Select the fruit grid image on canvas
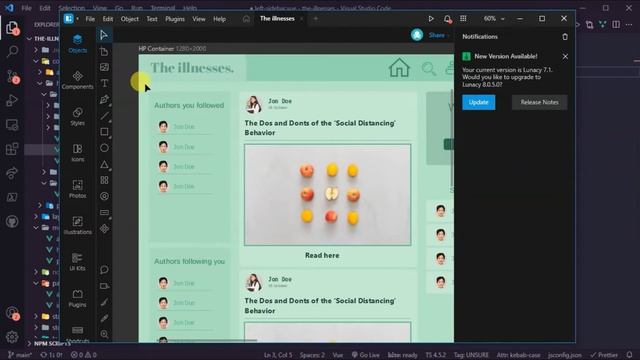640x360 pixels. pos(327,195)
